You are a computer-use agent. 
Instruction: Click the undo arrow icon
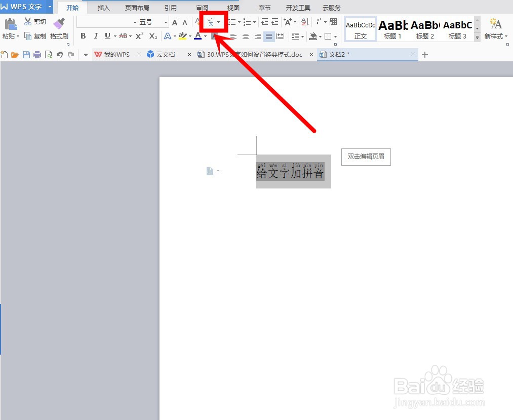tap(60, 55)
